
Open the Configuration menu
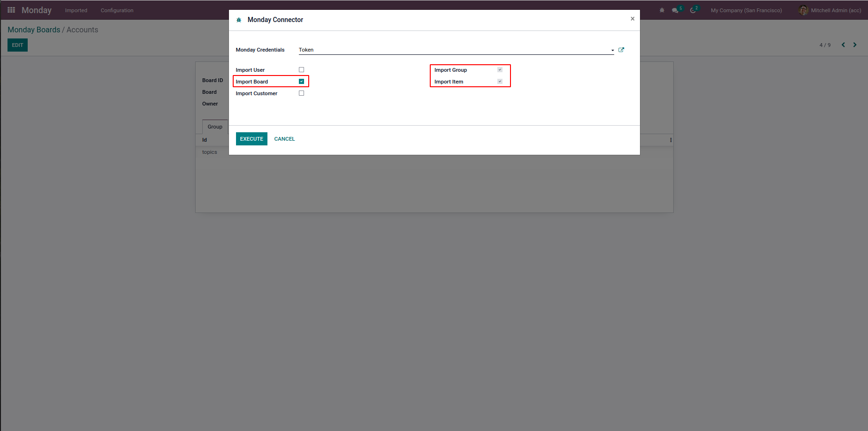(117, 10)
